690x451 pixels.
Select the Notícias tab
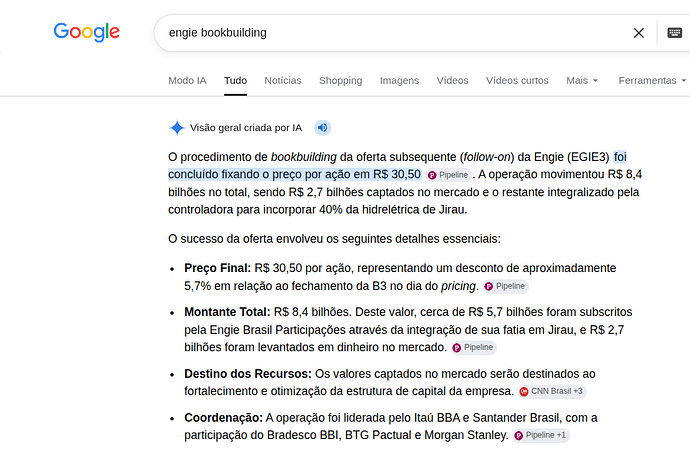coord(283,81)
